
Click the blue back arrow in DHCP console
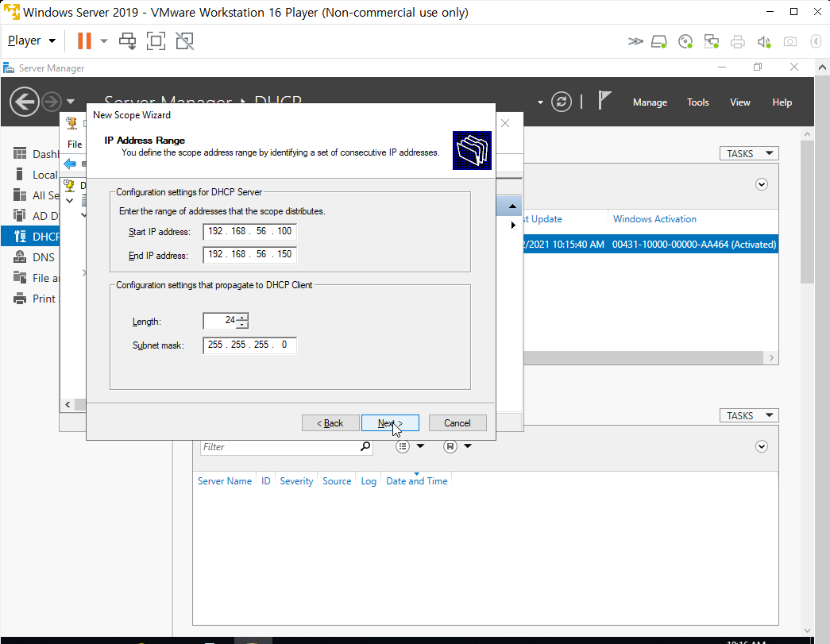pos(70,164)
